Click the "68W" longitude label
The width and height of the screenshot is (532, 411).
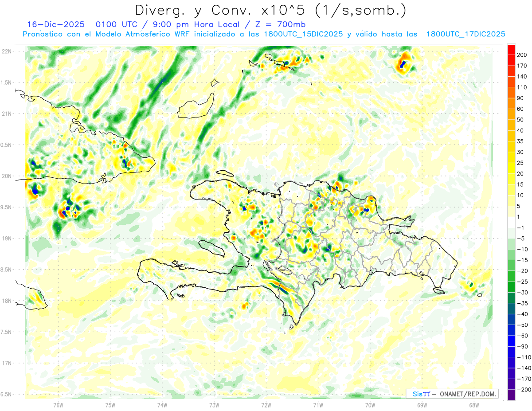(x=474, y=404)
